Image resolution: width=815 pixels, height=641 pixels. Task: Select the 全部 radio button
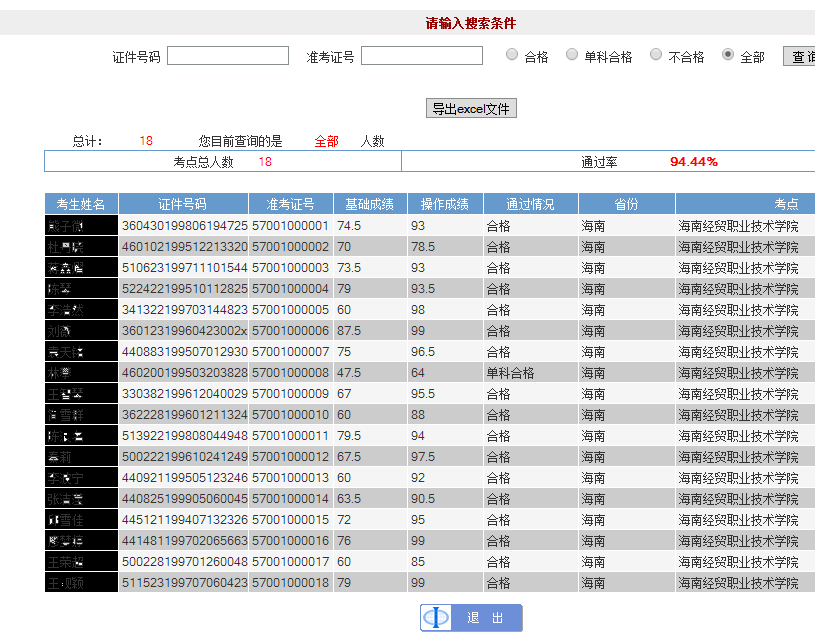[x=728, y=55]
